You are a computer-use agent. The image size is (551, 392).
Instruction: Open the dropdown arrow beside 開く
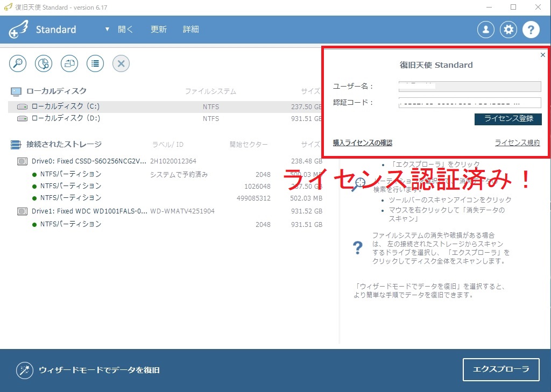click(x=107, y=30)
